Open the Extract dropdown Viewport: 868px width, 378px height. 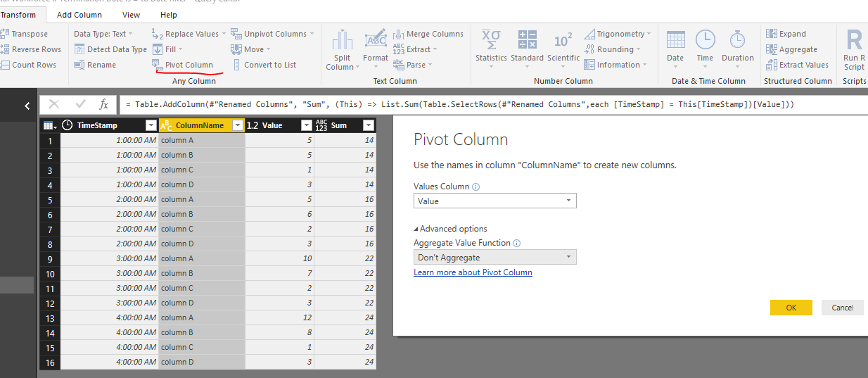pos(415,49)
